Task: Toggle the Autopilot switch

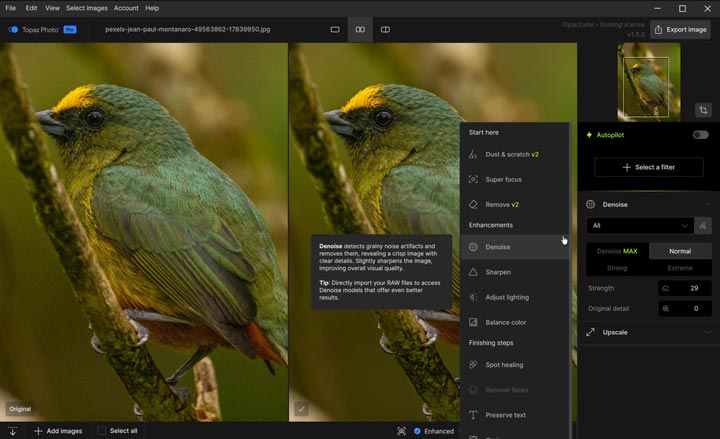Action: [x=701, y=135]
